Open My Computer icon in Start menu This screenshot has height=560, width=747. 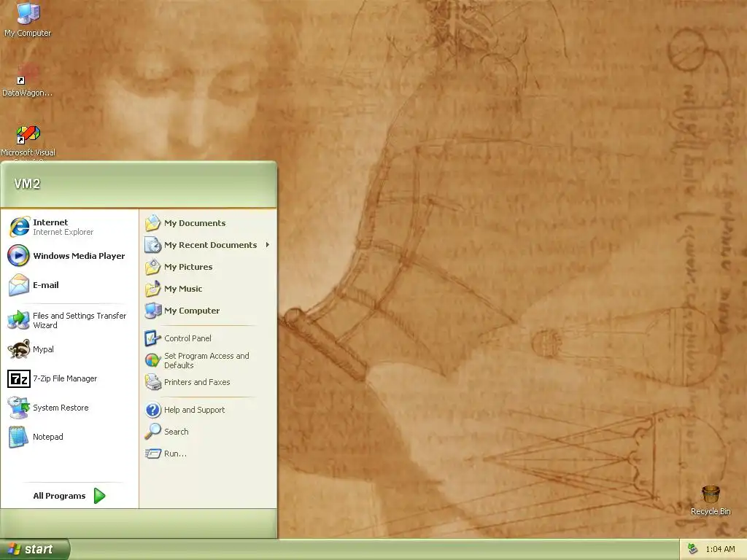pos(152,311)
